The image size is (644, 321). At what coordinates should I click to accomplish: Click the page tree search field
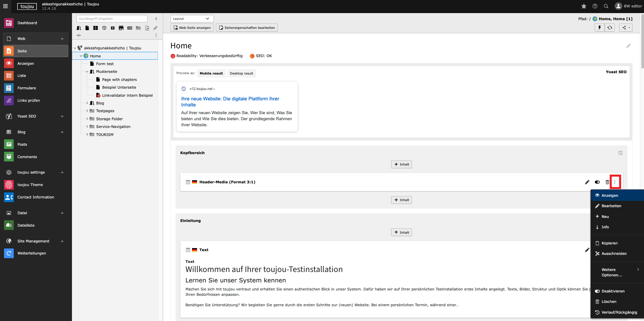[x=112, y=19]
